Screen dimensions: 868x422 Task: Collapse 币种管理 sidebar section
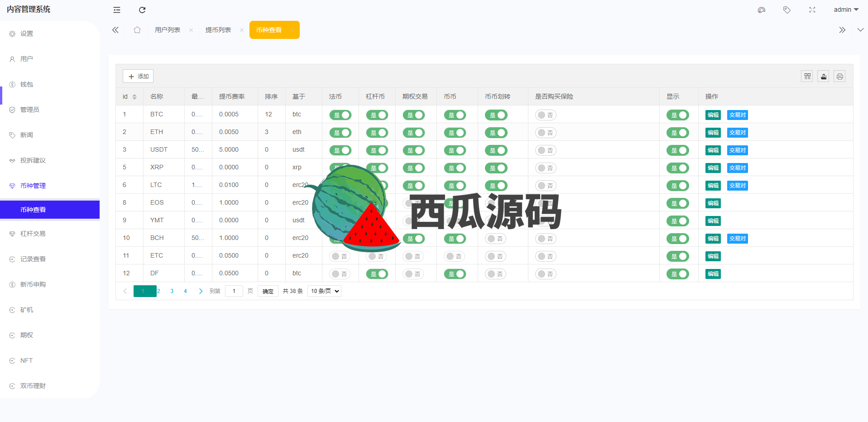pyautogui.click(x=50, y=186)
